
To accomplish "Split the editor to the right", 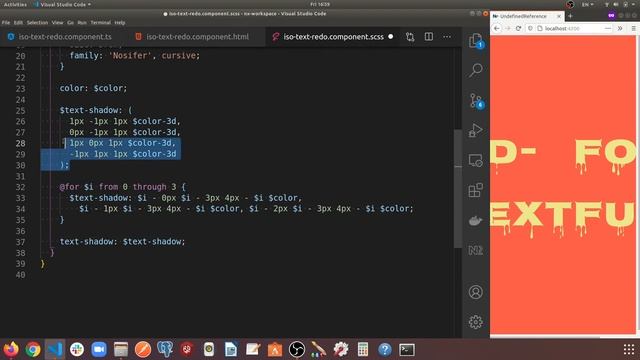I will click(429, 37).
